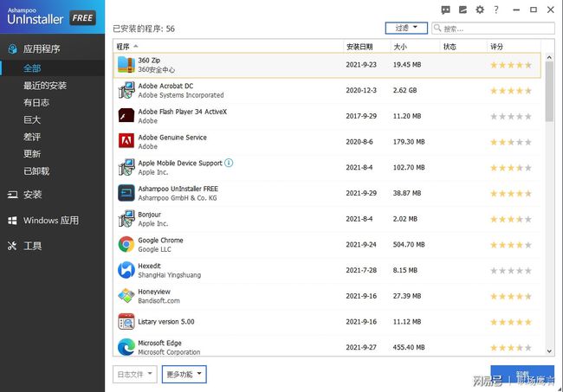
Task: Open the Windows 应用 section
Action: (x=53, y=220)
